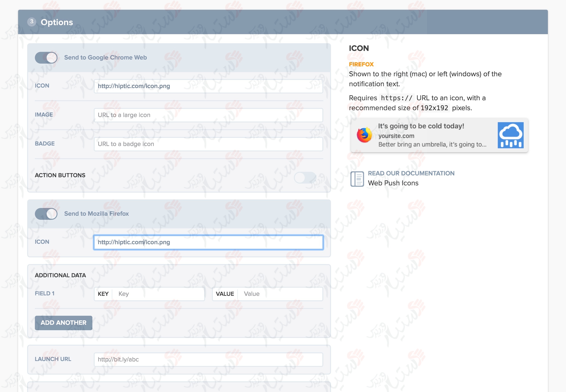The height and width of the screenshot is (392, 566).
Task: Click the yoursite.com text in preview
Action: 396,136
